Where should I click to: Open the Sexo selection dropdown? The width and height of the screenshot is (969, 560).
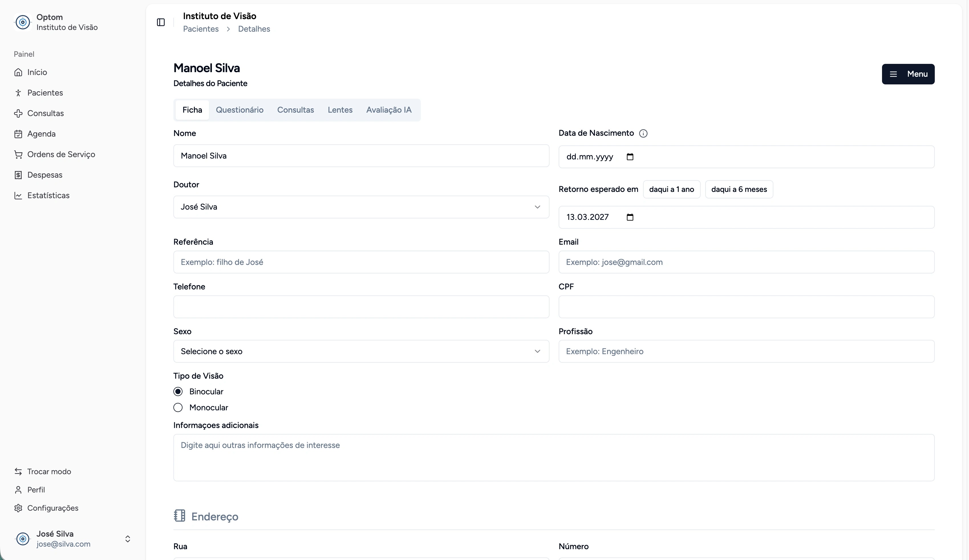tap(361, 351)
